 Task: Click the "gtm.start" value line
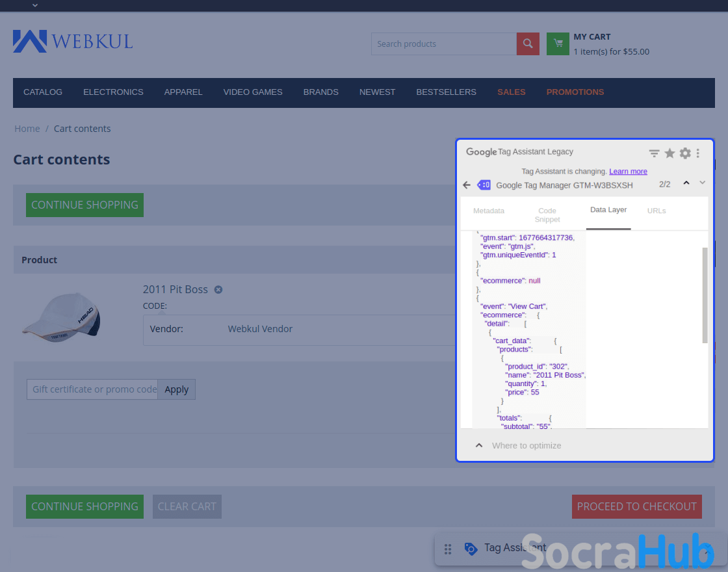[x=527, y=238]
